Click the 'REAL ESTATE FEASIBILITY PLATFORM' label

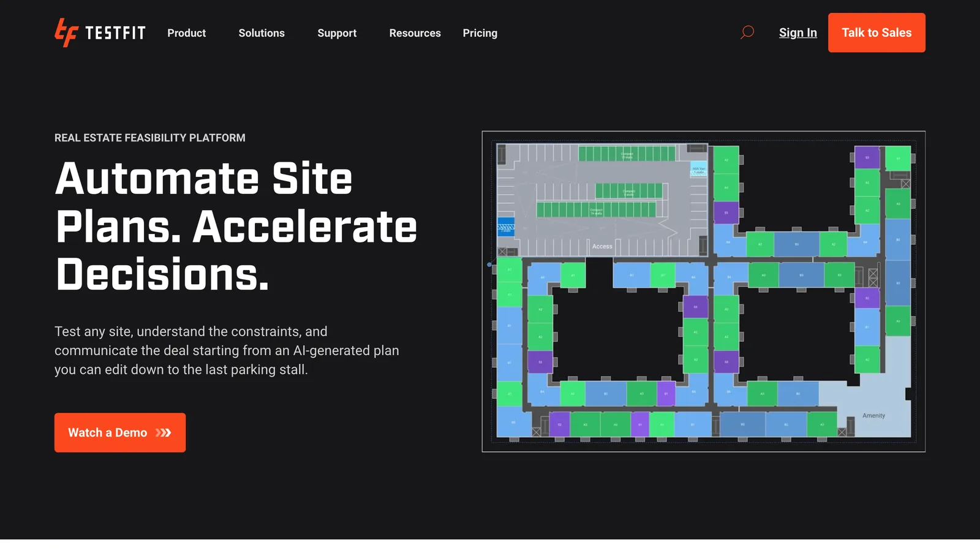pos(150,138)
